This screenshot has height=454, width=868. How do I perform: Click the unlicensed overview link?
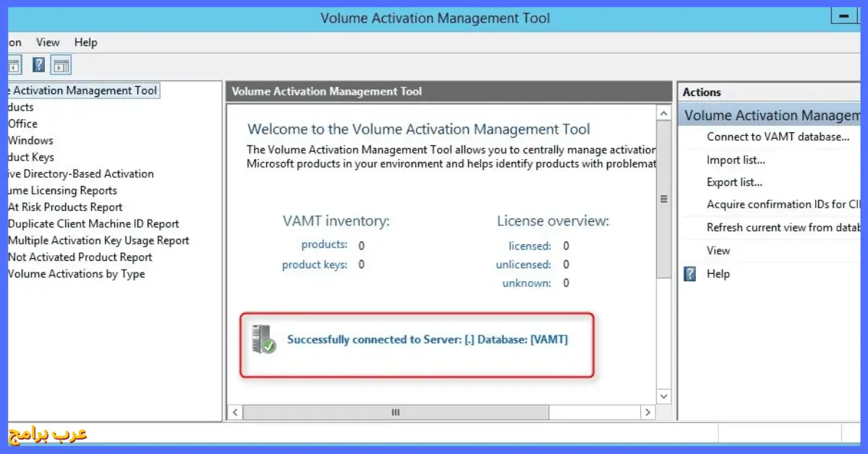524,265
